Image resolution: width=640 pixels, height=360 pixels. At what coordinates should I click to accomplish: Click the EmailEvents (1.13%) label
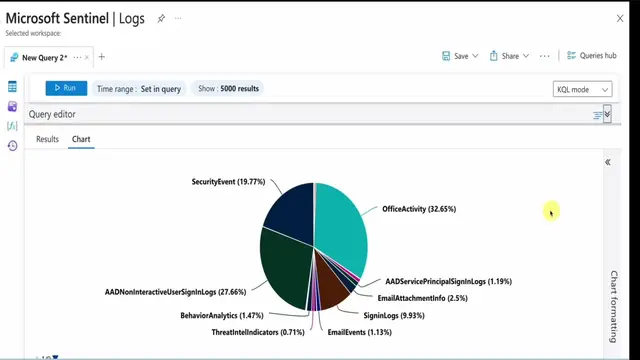click(x=360, y=332)
